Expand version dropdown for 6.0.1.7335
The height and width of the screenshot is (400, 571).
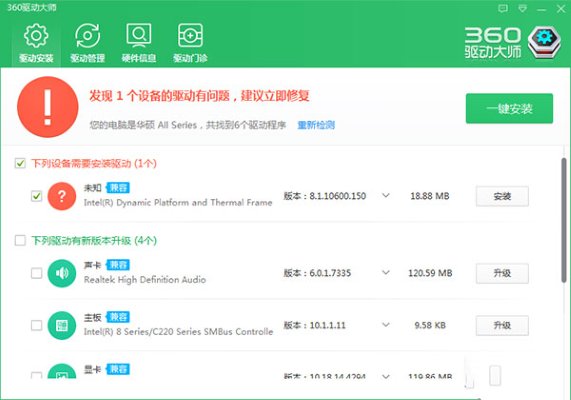tap(386, 272)
